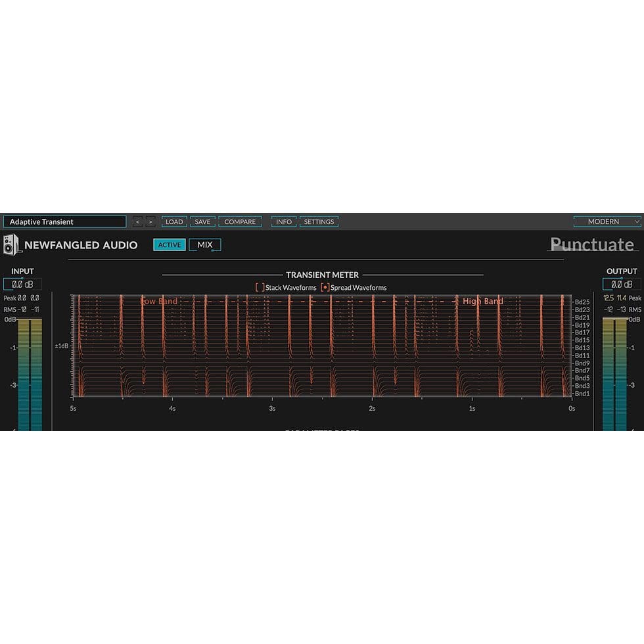Click the SAVE preset button

pyautogui.click(x=202, y=222)
